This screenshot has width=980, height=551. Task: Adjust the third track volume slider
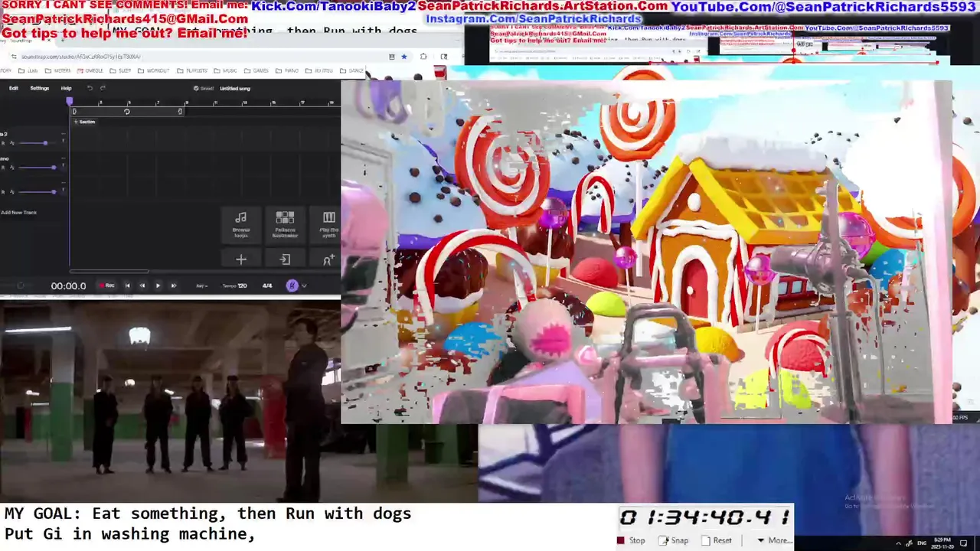tap(38, 191)
